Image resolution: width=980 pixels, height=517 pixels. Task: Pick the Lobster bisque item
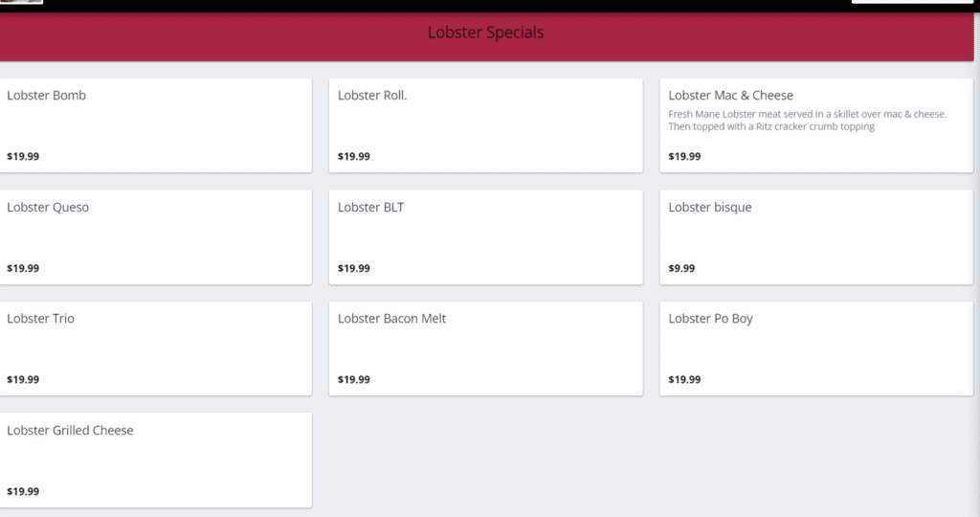(816, 236)
